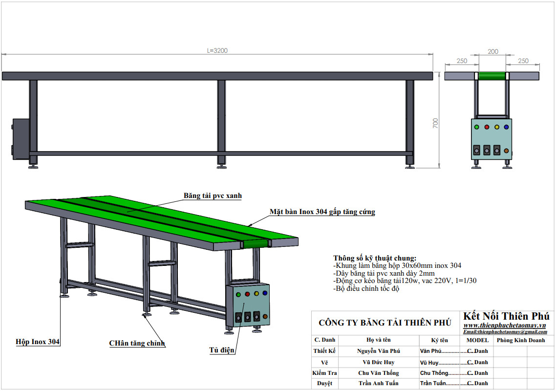Click the 200 belt width dimension

(x=493, y=52)
